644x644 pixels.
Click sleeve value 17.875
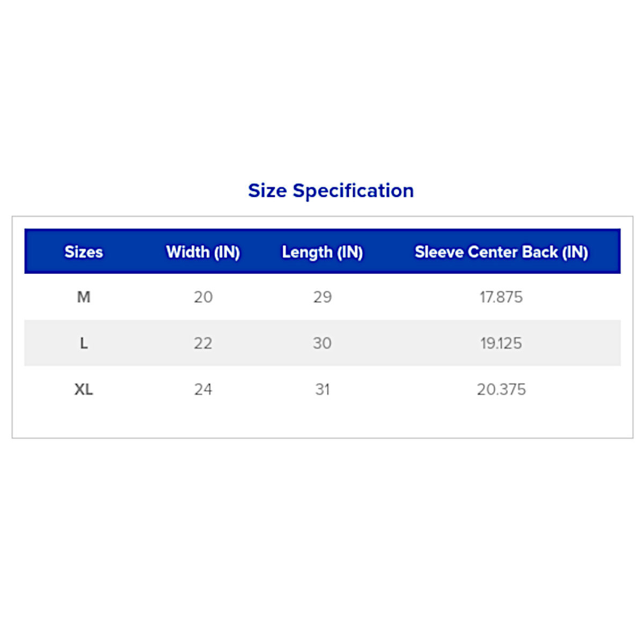501,297
